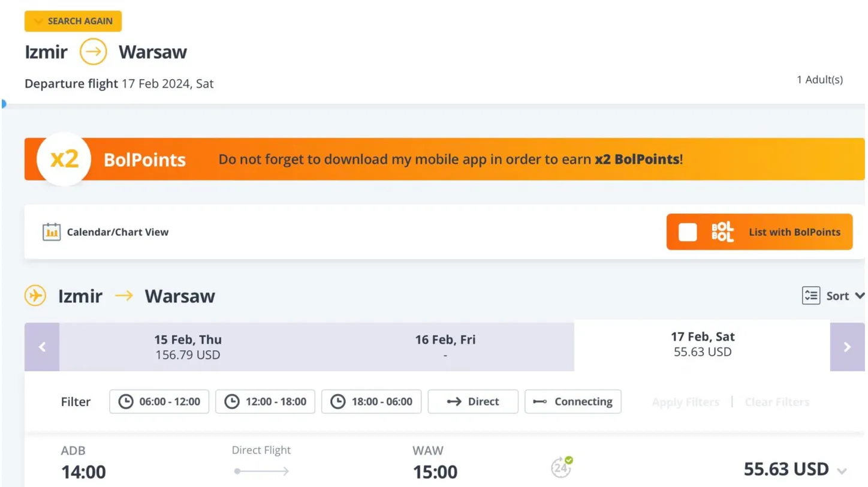Click the sort list icon

[810, 296]
